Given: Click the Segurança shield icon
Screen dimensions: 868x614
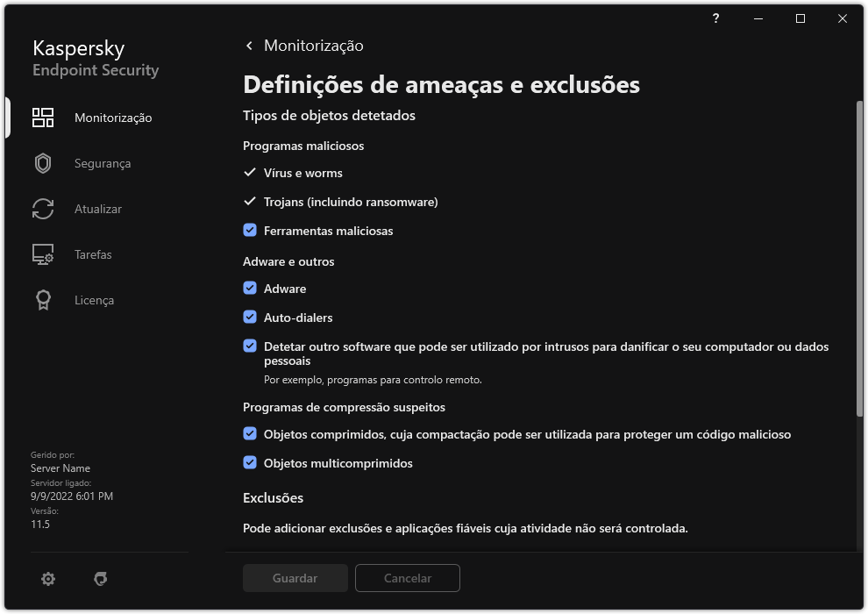Looking at the screenshot, I should pyautogui.click(x=42, y=162).
